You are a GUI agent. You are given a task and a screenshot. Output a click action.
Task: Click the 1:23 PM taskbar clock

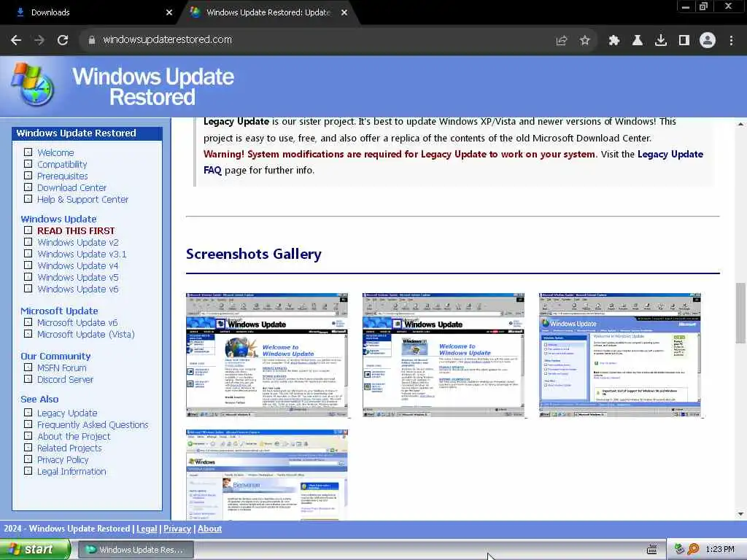pyautogui.click(x=720, y=550)
